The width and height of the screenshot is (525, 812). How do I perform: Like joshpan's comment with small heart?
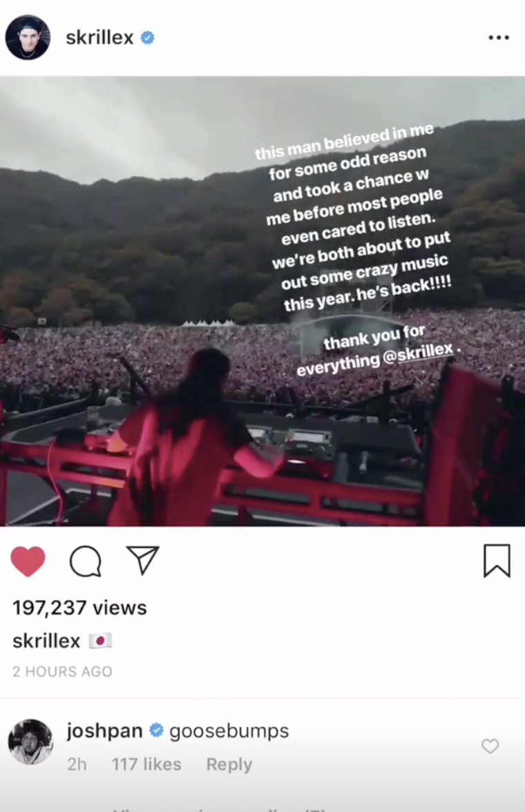pos(490,746)
